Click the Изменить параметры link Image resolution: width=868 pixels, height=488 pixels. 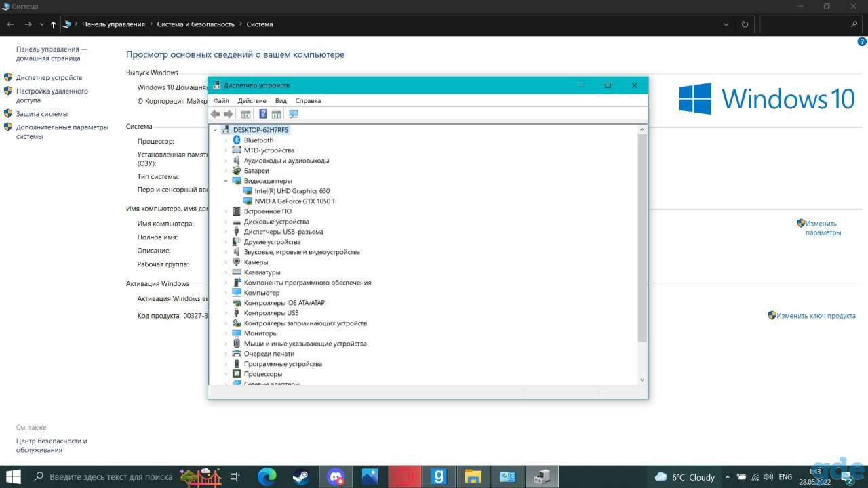(823, 228)
